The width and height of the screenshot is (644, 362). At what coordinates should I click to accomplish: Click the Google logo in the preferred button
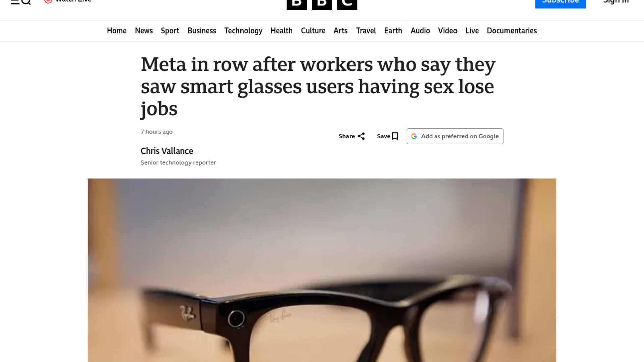pyautogui.click(x=414, y=136)
